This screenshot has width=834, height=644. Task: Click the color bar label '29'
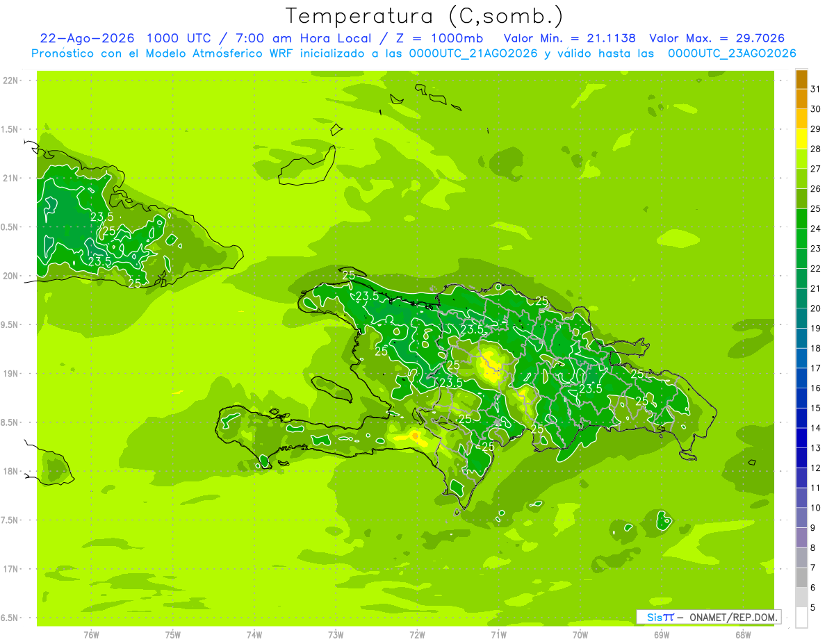(x=815, y=129)
